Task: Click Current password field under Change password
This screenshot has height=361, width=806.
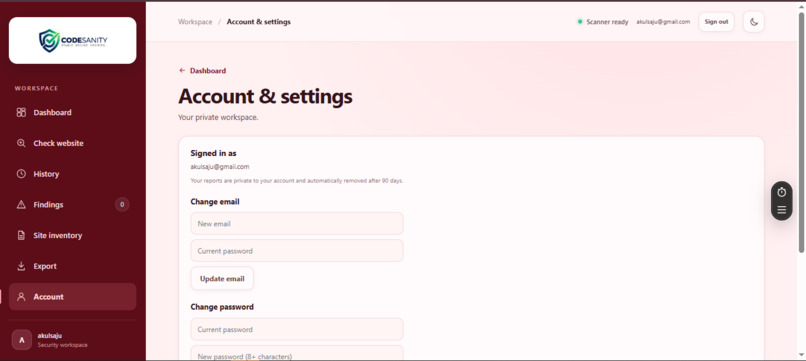Action: (x=297, y=329)
